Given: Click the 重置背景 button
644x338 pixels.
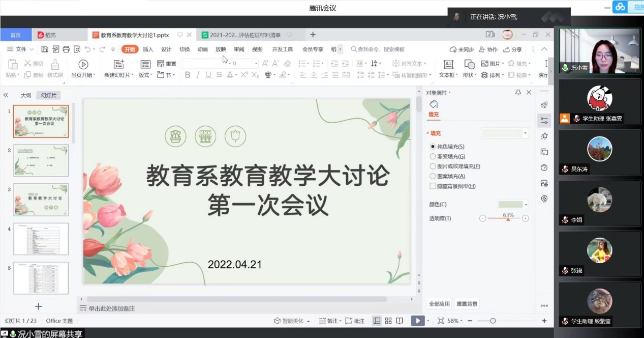Looking at the screenshot, I should tap(467, 304).
